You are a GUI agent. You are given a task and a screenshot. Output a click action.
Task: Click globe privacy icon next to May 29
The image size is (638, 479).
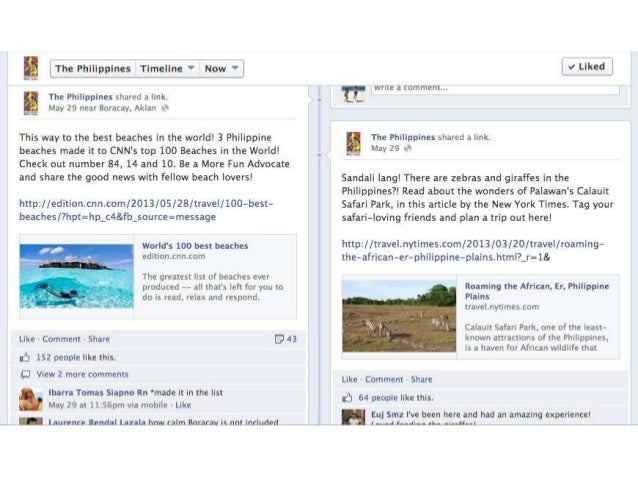[407, 148]
